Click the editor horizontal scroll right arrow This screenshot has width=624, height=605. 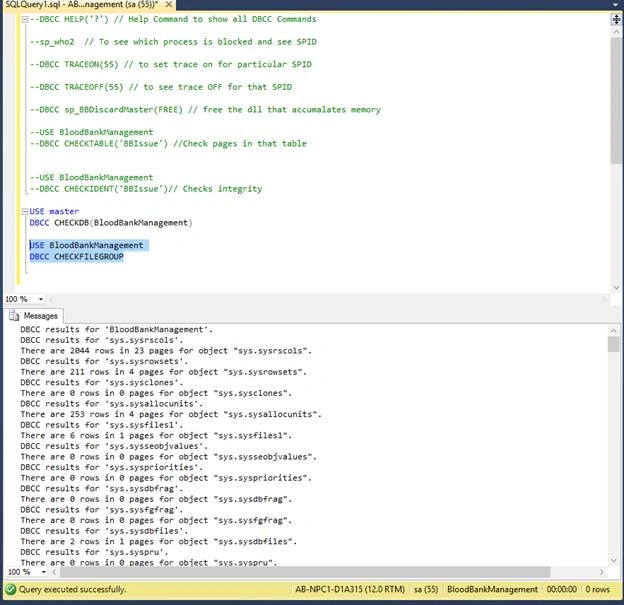tap(604, 299)
